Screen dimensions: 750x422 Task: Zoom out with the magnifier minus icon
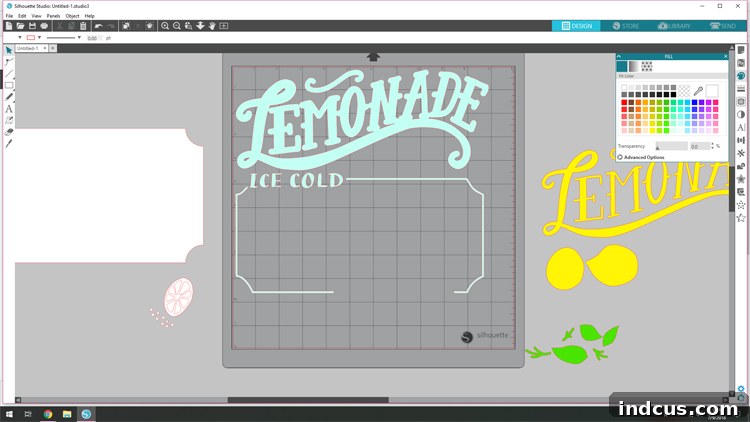tap(176, 26)
